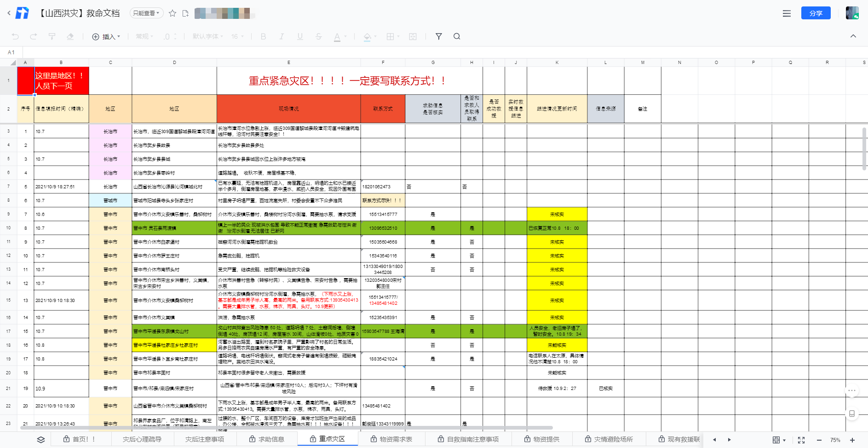Switch to the 物资需求表 sheet tab

tap(391, 439)
